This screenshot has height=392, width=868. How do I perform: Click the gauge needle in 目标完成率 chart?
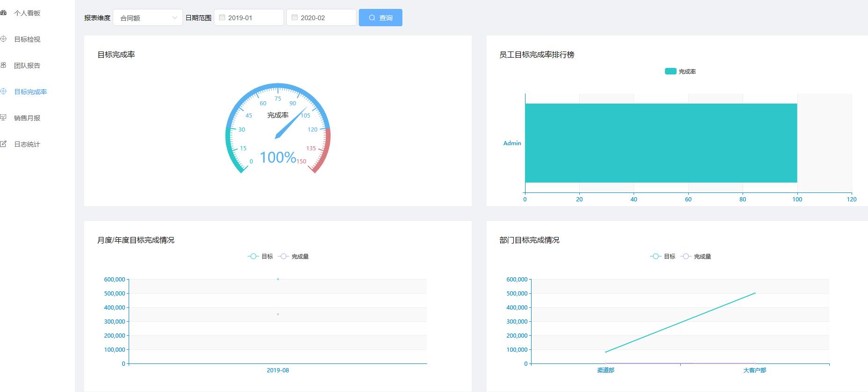(290, 124)
